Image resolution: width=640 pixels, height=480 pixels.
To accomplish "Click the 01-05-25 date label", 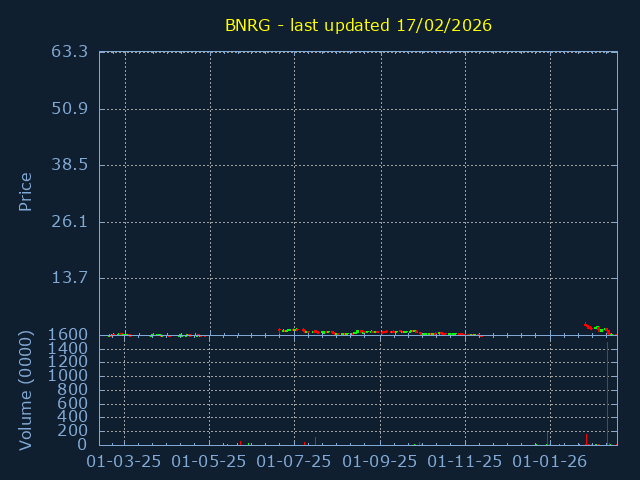I will point(210,461).
